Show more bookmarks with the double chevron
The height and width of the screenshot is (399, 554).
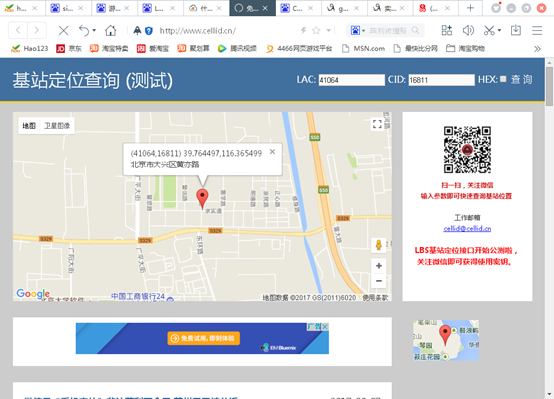point(537,49)
